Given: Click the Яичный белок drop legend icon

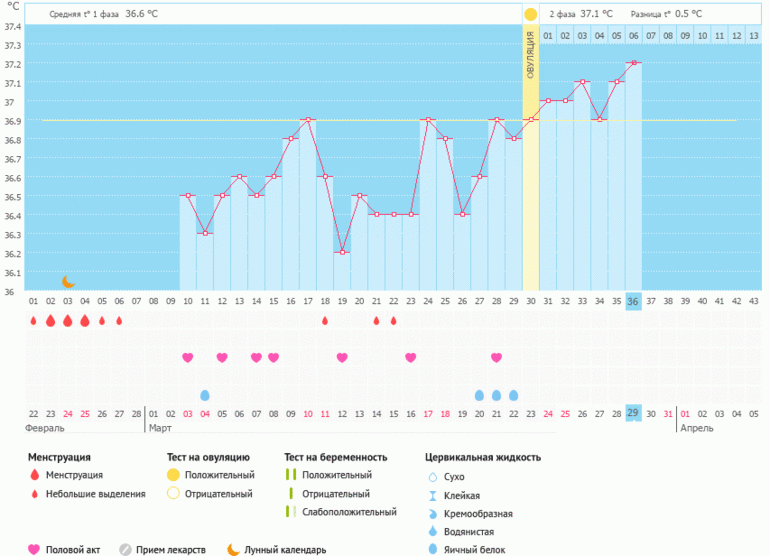Looking at the screenshot, I should (433, 549).
